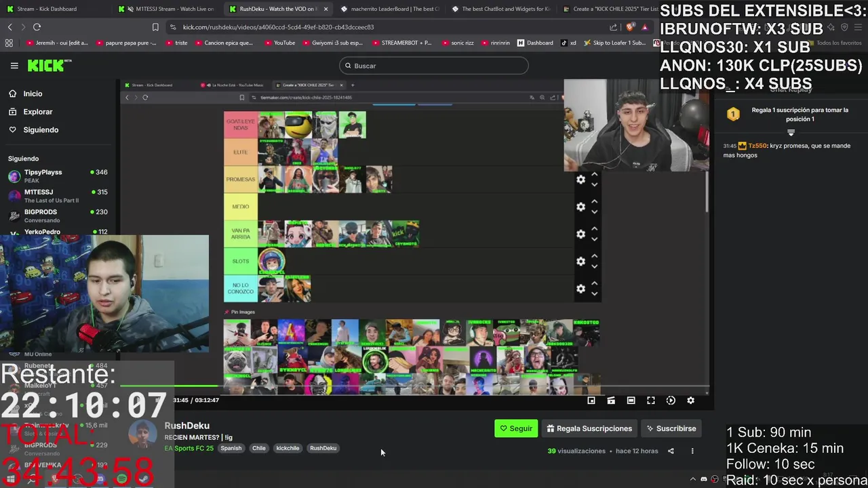The width and height of the screenshot is (868, 488).
Task: Open Siguiendo in the Kick sidebar
Action: [x=41, y=129]
